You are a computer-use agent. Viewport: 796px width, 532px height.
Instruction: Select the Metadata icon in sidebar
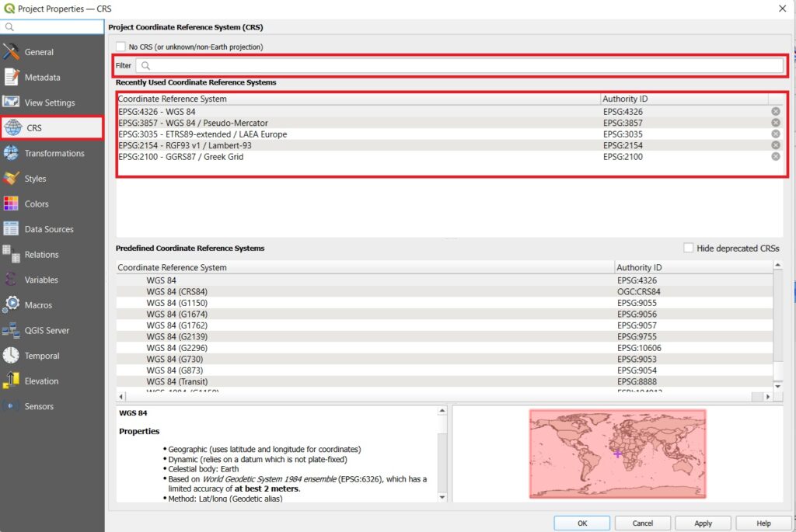[x=11, y=78]
